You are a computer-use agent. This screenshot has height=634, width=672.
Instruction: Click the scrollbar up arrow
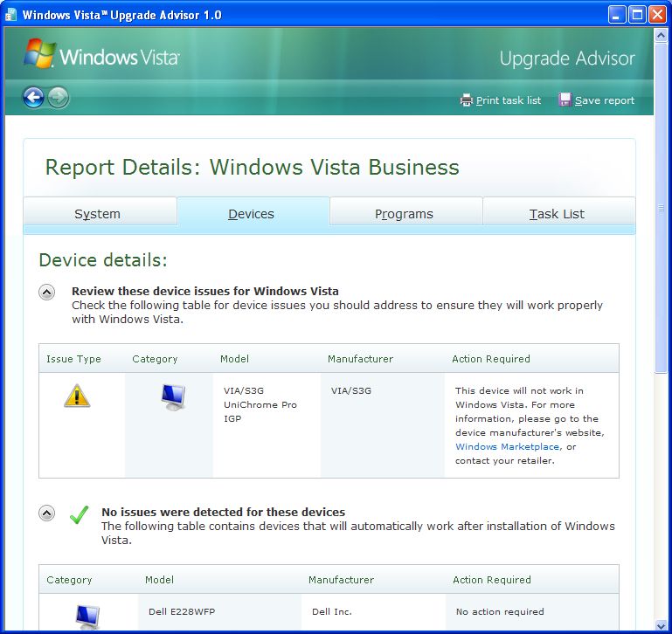point(661,36)
